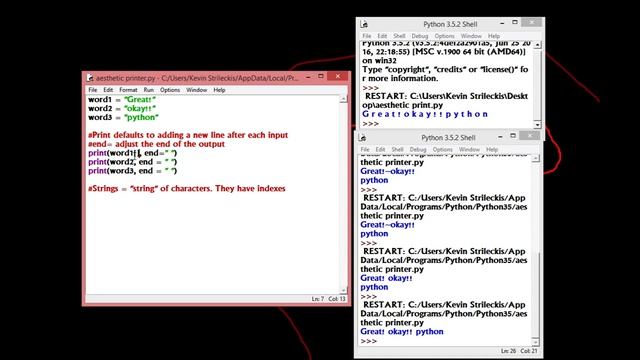Click 'Ln: 7' in editor status bar
640x360 pixels.
318,299
